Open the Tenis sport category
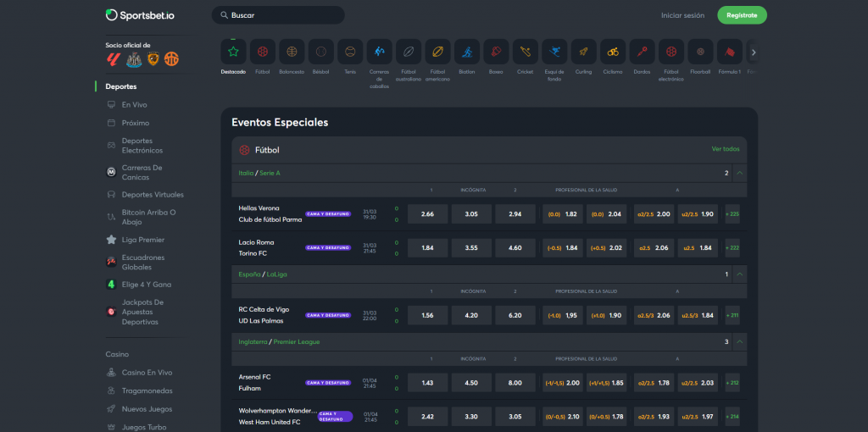Screen dimensions: 868x432 [x=350, y=52]
